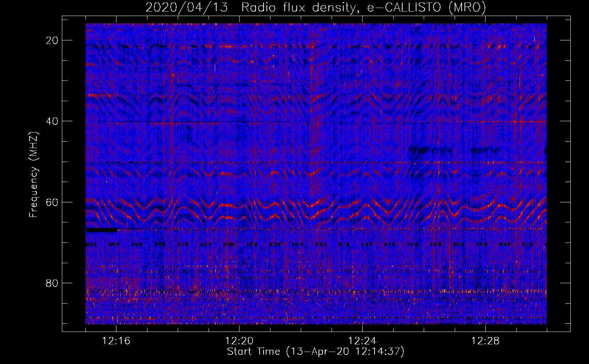This screenshot has height=364, width=589.
Task: Click the solid black bar near 67 MHz
Action: click(102, 230)
